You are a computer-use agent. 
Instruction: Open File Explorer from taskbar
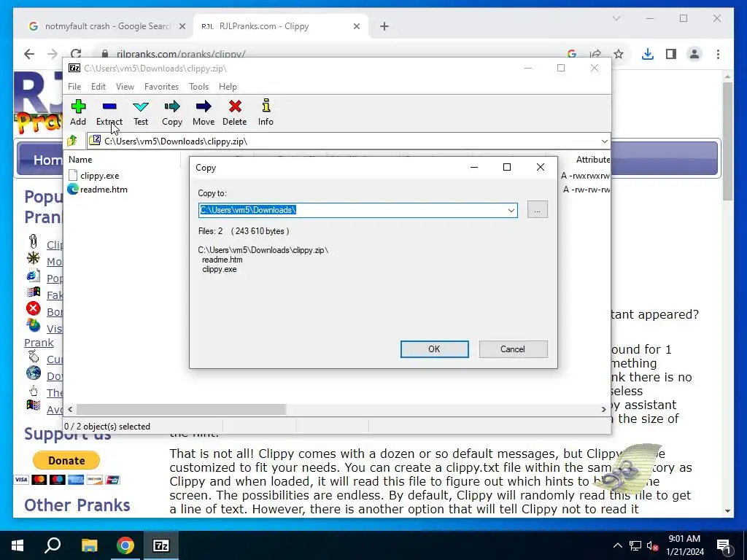pos(89,545)
